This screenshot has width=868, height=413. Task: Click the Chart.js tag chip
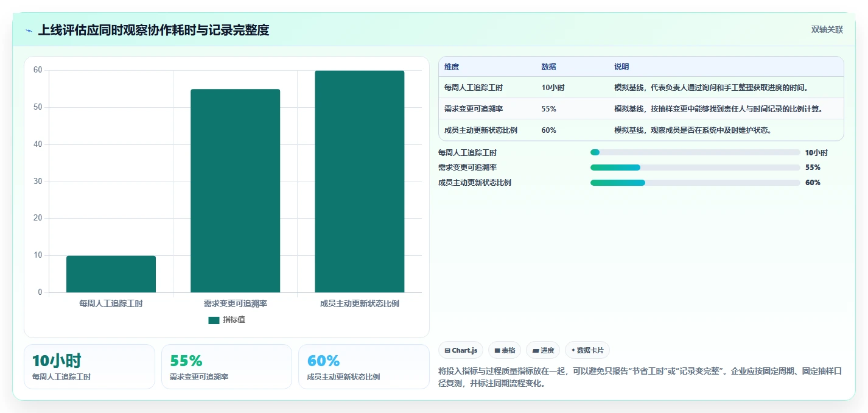[x=461, y=350]
